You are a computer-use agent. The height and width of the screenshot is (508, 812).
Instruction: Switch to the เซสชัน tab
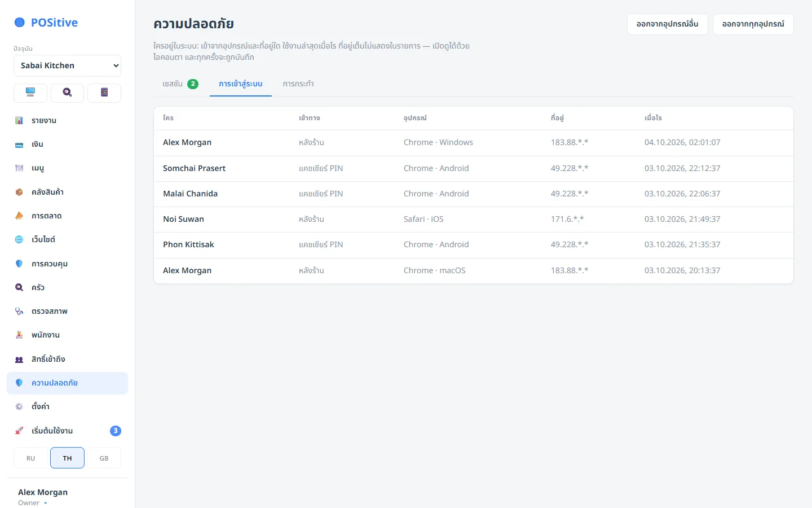tap(180, 84)
